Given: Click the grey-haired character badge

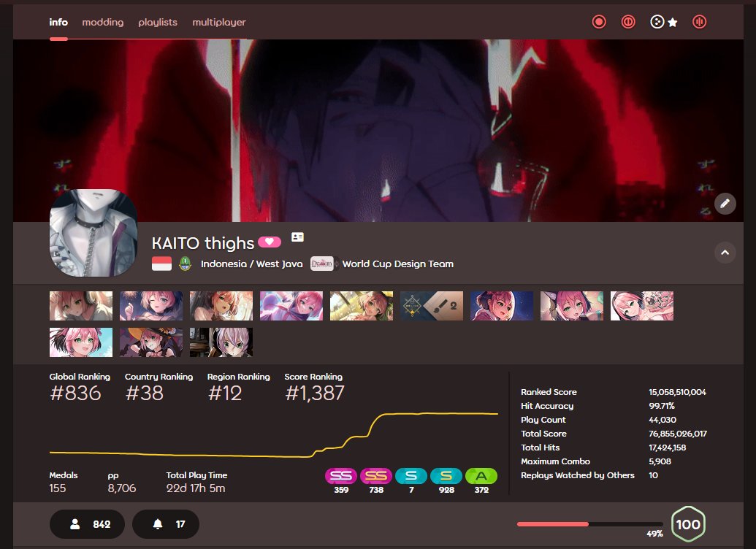Looking at the screenshot, I should pyautogui.click(x=221, y=342).
